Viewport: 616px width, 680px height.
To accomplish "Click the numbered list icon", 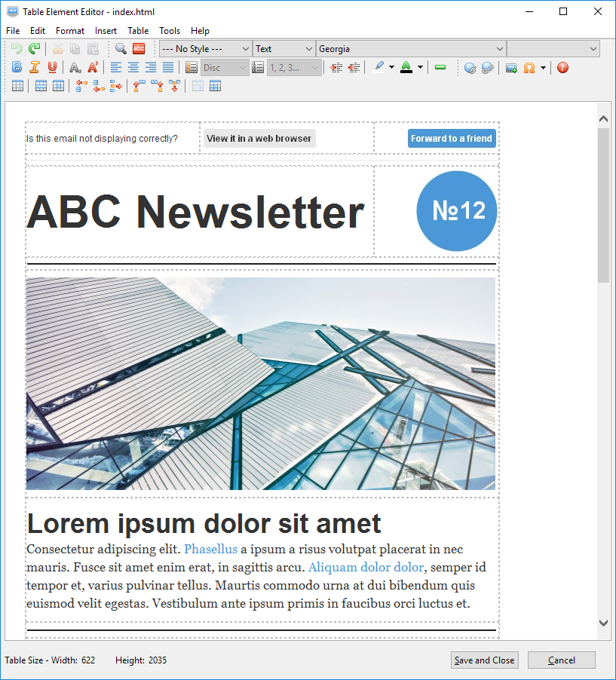I will pos(258,67).
